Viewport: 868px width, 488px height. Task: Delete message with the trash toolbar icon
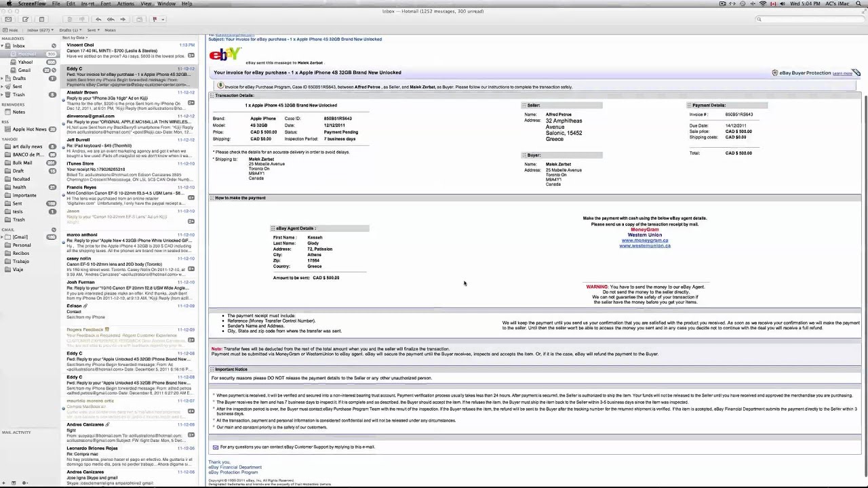[69, 19]
